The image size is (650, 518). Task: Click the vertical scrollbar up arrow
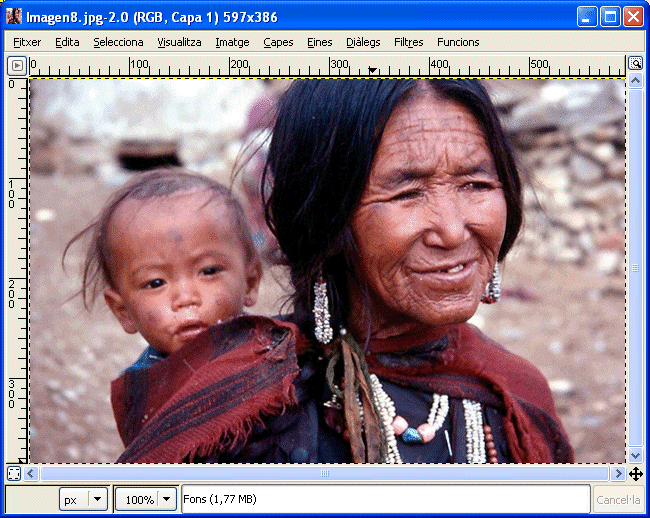635,81
